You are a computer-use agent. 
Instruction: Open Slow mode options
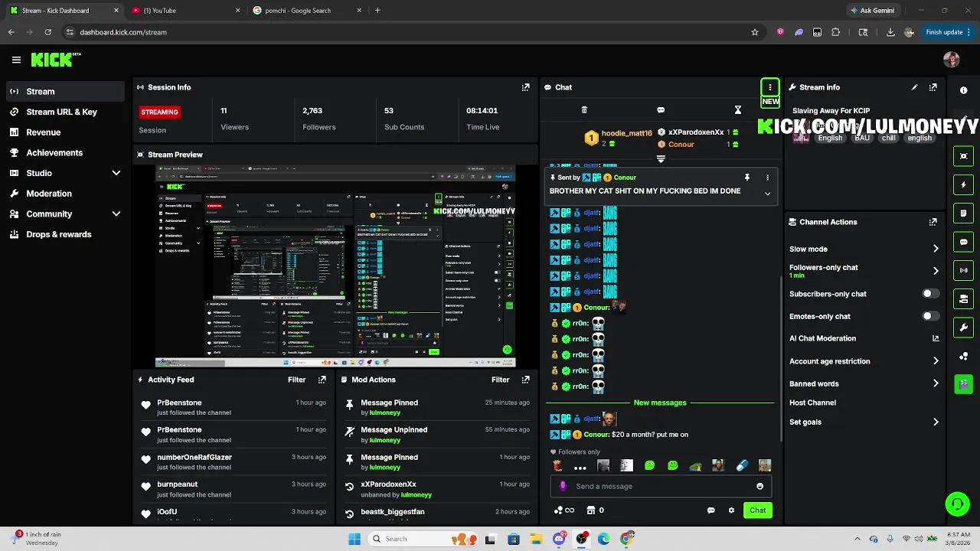[x=864, y=249]
